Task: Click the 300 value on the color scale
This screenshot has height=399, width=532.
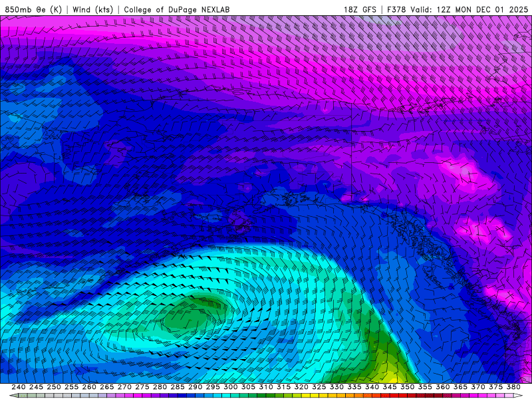Action: point(231,387)
